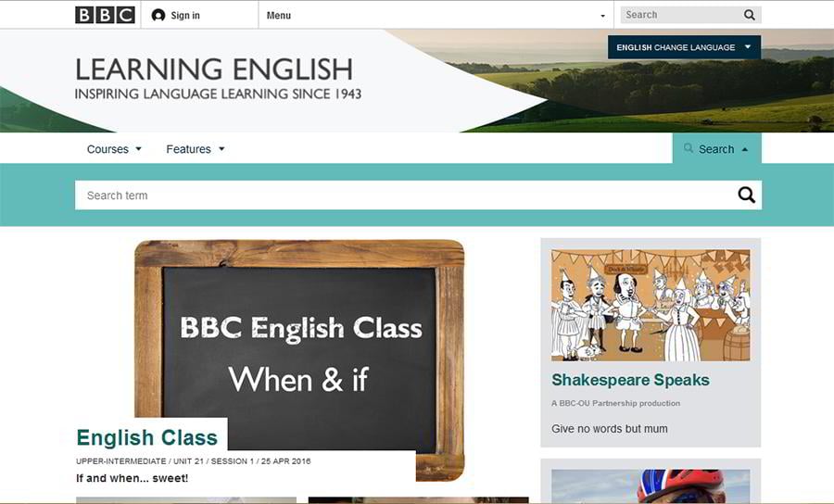
Task: Expand the Menu dropdown arrow
Action: click(x=602, y=16)
